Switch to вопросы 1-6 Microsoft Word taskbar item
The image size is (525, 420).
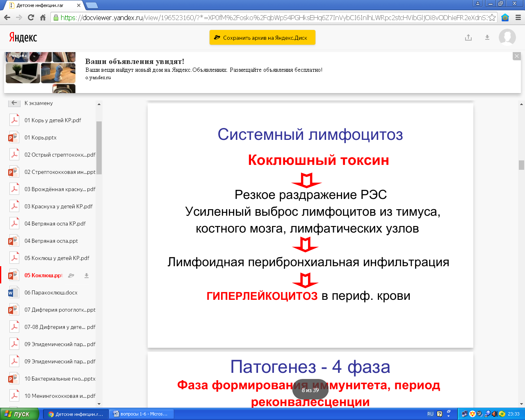[141, 414]
